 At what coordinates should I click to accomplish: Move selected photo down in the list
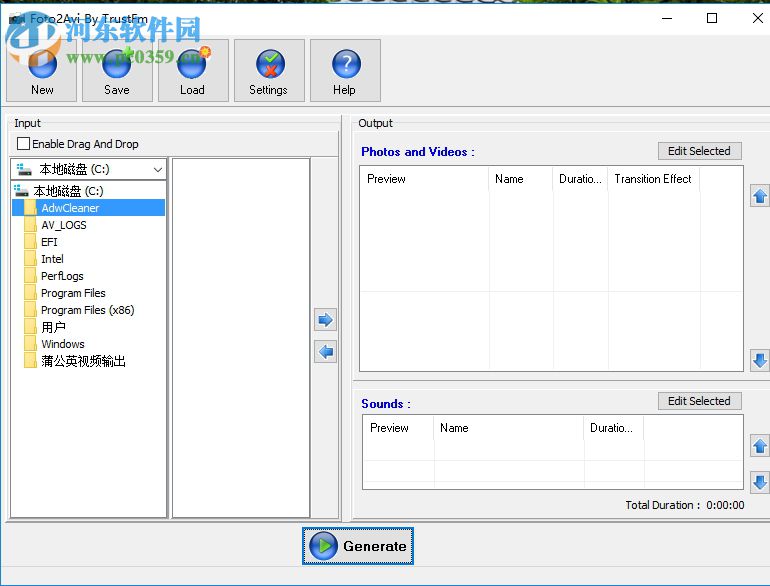[x=760, y=361]
